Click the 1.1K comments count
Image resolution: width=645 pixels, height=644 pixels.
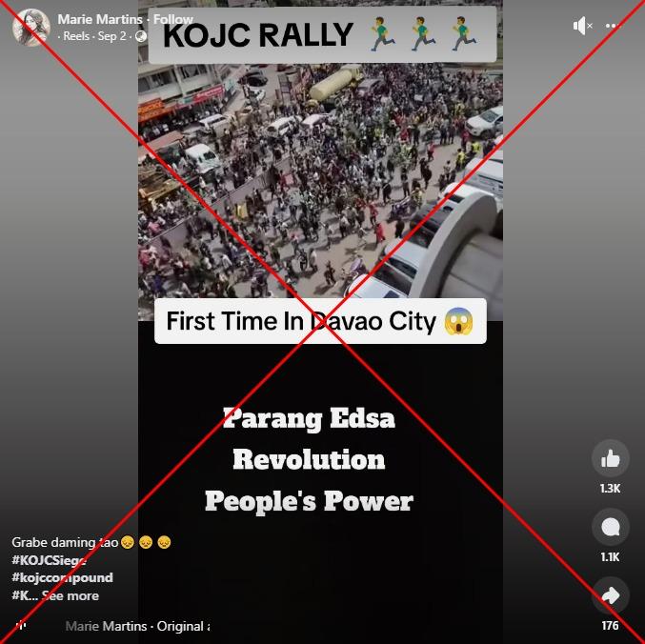click(x=610, y=556)
